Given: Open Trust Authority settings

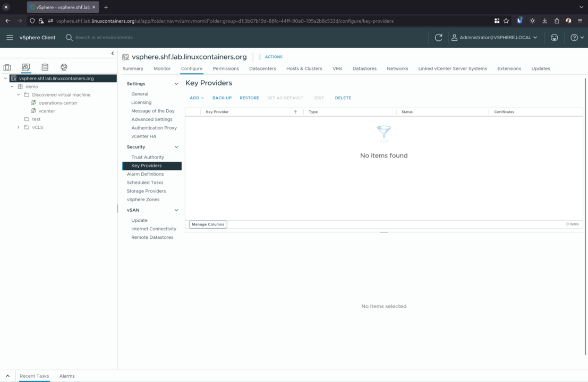Looking at the screenshot, I should pyautogui.click(x=148, y=157).
